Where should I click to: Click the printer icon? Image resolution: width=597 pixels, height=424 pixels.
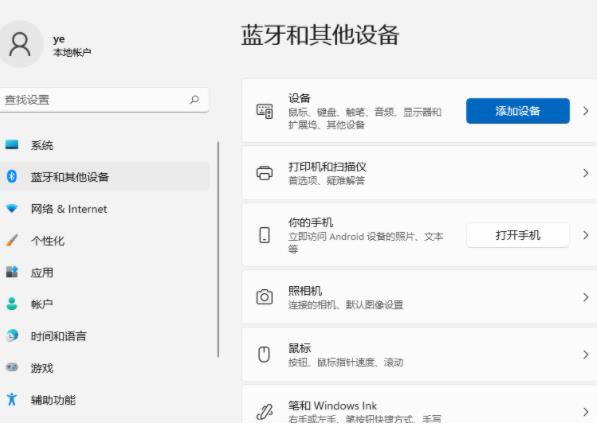(x=265, y=173)
